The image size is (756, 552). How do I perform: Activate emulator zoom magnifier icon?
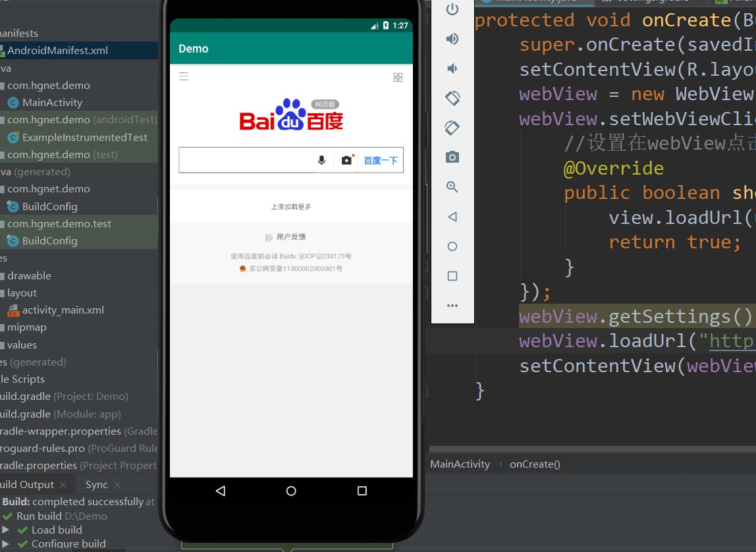pos(452,187)
